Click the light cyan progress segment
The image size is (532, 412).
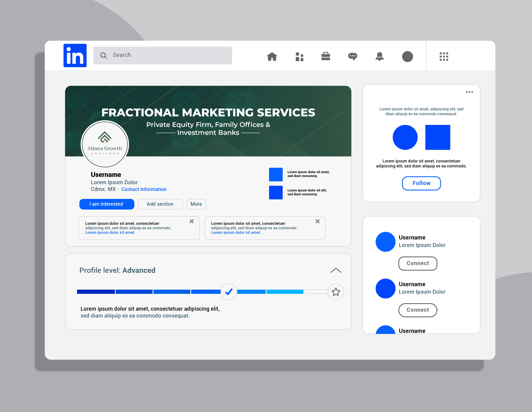tap(285, 292)
